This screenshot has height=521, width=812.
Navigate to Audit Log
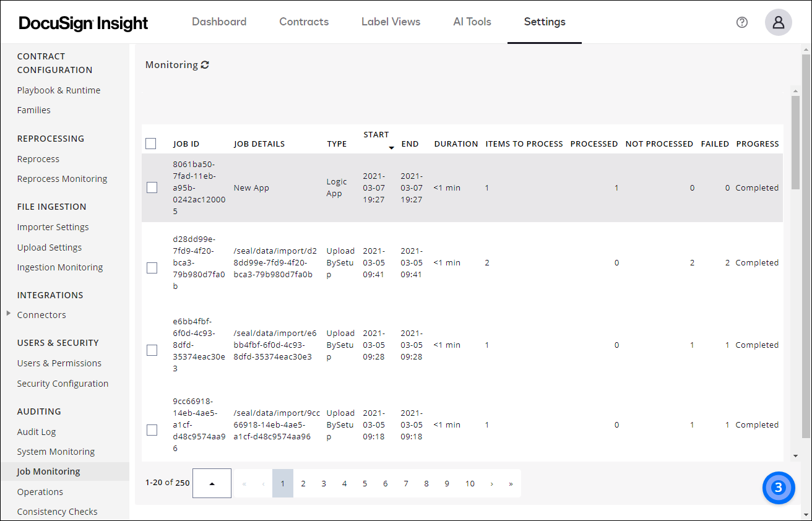pos(37,431)
